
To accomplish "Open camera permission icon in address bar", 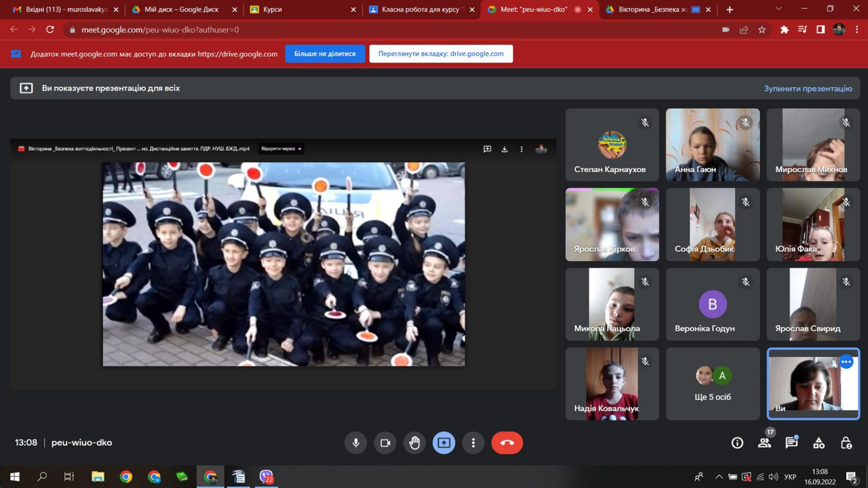I will click(x=726, y=30).
